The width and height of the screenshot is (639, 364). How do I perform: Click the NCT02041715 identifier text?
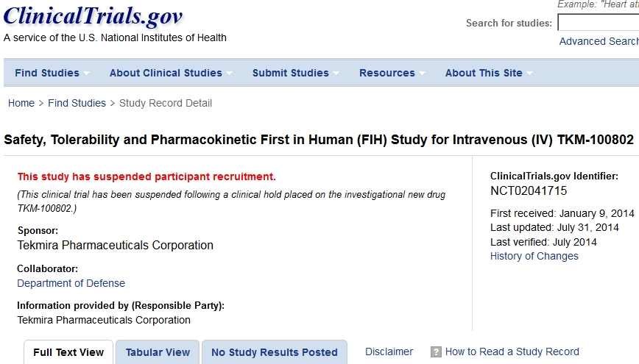[529, 191]
